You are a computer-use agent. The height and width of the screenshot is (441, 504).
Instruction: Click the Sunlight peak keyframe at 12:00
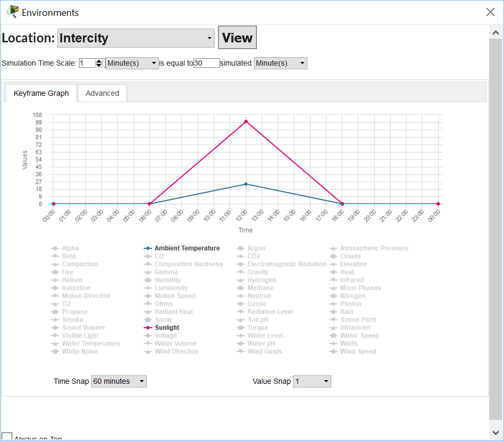click(x=246, y=122)
